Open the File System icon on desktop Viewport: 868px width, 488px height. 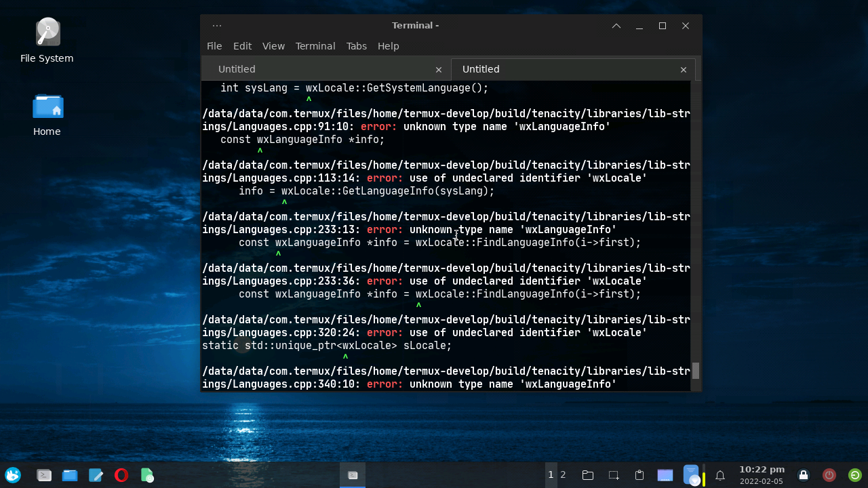pyautogui.click(x=46, y=32)
